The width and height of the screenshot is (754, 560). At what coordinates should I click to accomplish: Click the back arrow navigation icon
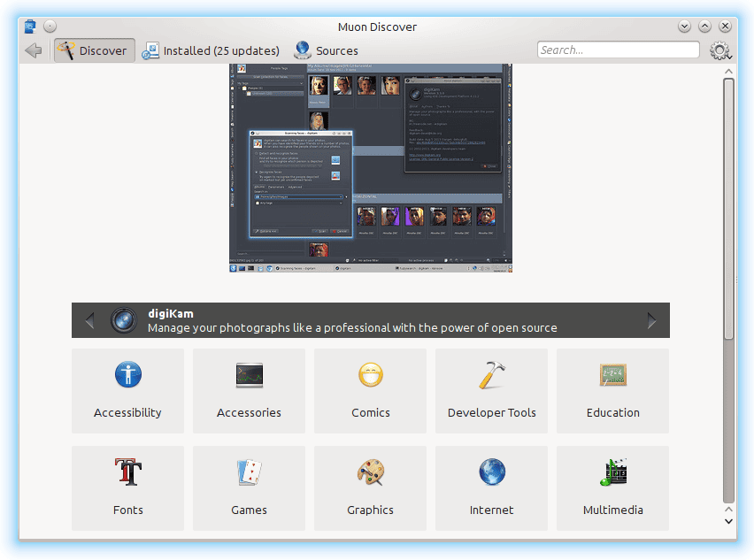(x=33, y=50)
